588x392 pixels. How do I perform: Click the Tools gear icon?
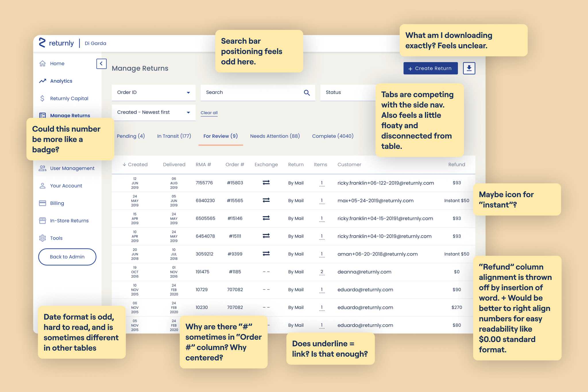42,238
